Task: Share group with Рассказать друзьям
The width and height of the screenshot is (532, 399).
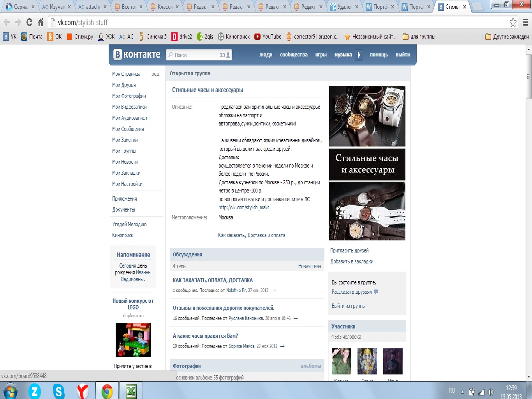Action: (352, 292)
